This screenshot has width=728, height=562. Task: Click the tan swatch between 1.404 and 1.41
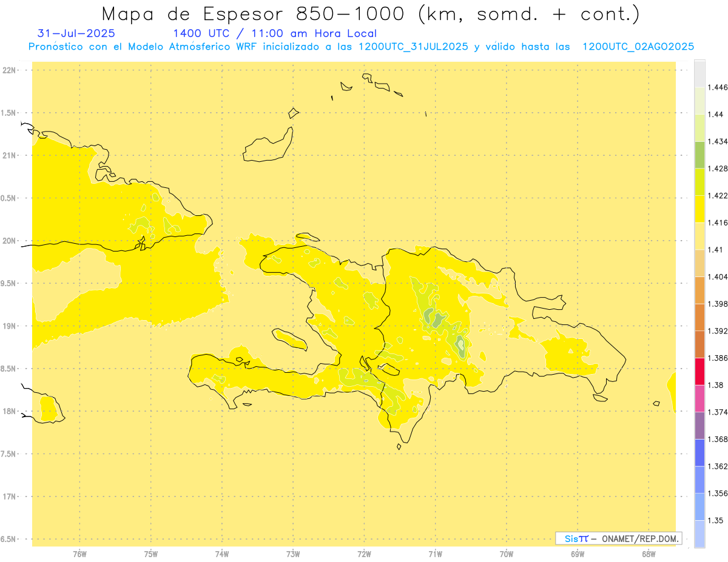click(699, 263)
